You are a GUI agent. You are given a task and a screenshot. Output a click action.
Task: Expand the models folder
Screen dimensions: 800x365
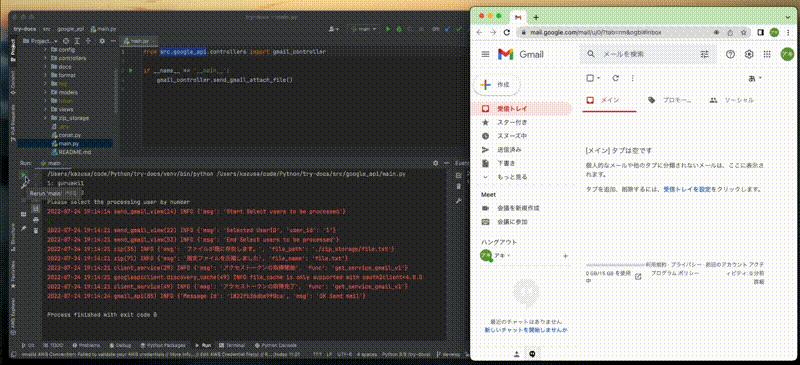click(46, 92)
